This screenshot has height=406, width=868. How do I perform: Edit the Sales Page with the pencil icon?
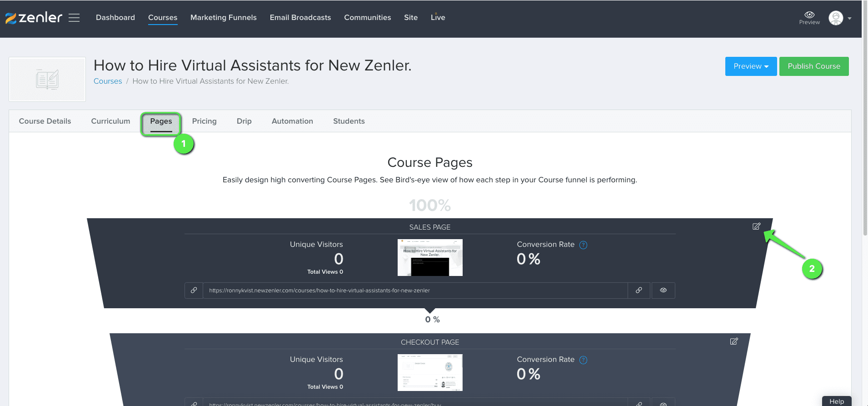click(756, 226)
